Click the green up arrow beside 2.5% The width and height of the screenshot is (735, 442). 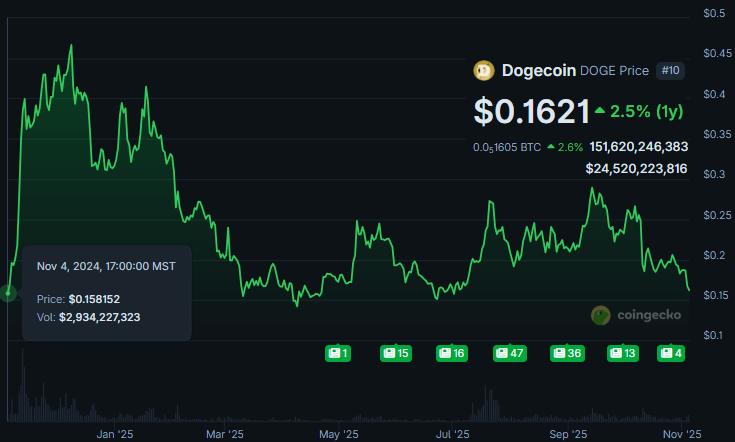coord(599,109)
